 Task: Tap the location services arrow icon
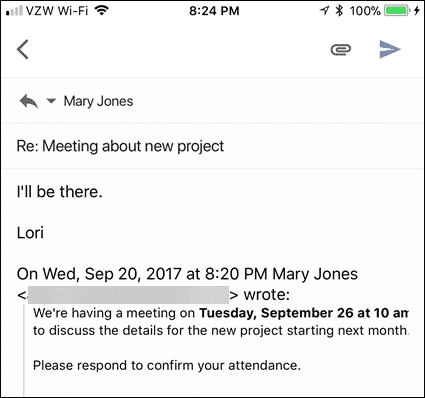tap(324, 11)
